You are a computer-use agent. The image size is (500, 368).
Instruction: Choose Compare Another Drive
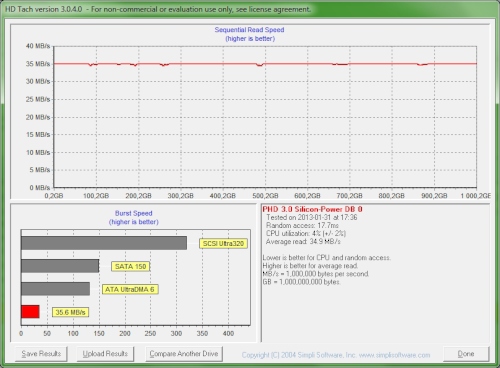pos(184,354)
